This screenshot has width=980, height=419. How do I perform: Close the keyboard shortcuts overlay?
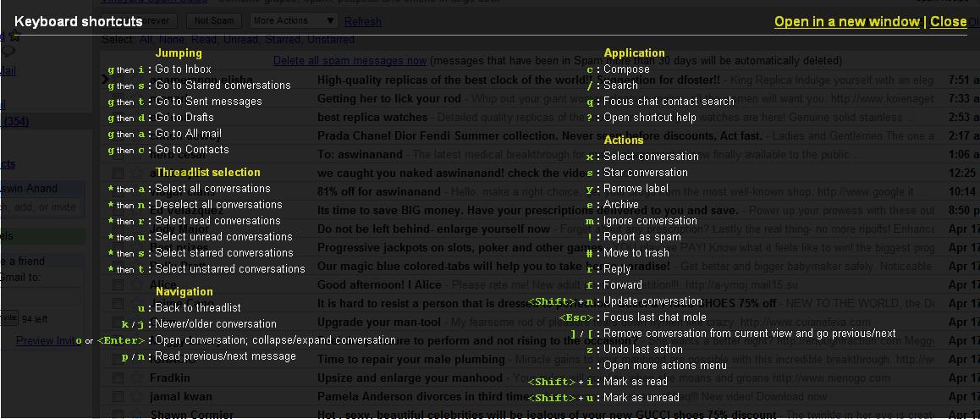tap(948, 22)
